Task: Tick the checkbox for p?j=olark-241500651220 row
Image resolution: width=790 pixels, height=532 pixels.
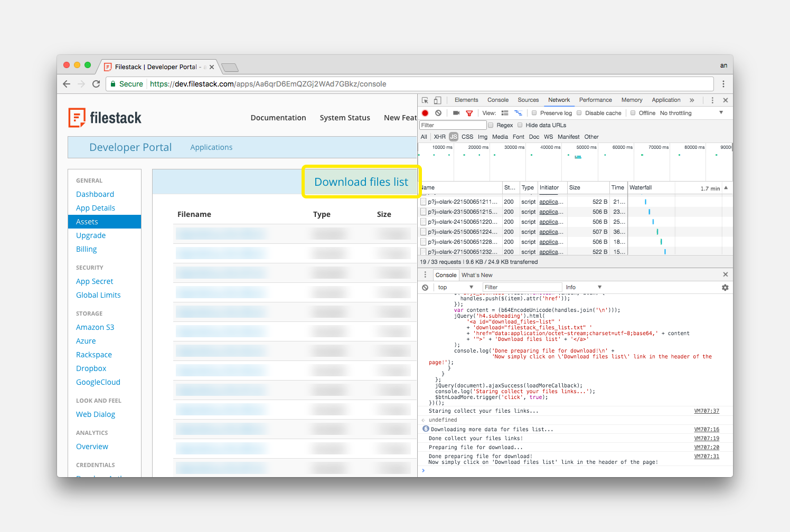Action: pyautogui.click(x=424, y=222)
